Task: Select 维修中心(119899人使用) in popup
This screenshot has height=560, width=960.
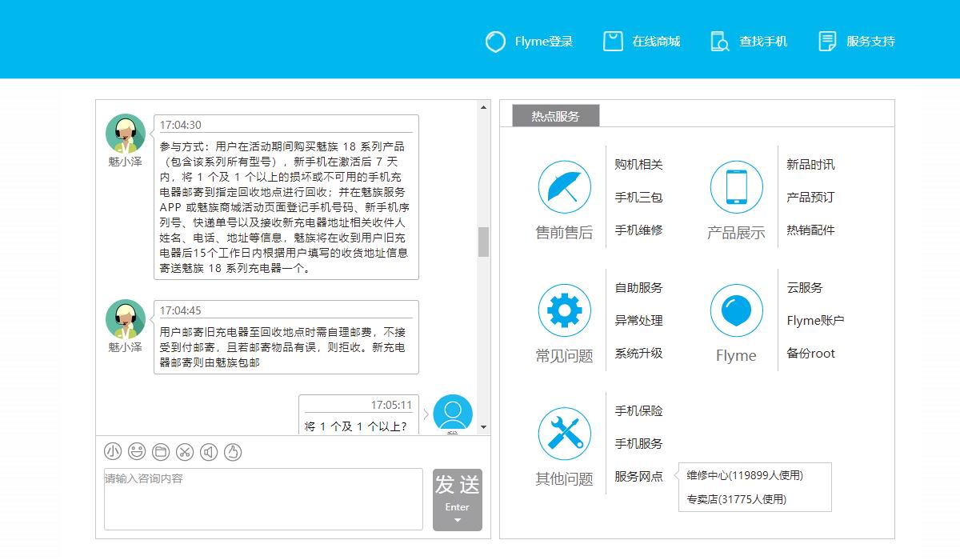Action: click(745, 475)
